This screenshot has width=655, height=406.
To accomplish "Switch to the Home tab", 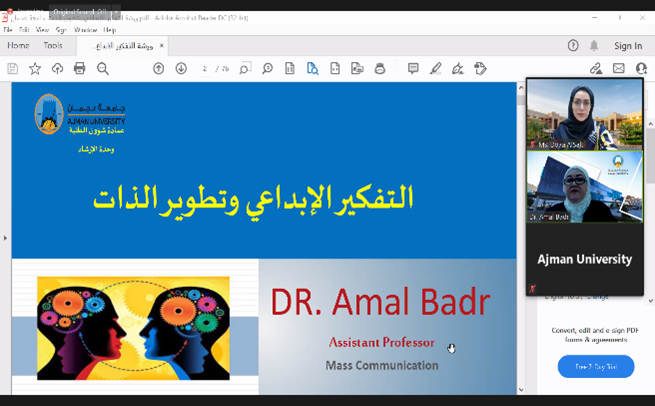I will pyautogui.click(x=18, y=46).
